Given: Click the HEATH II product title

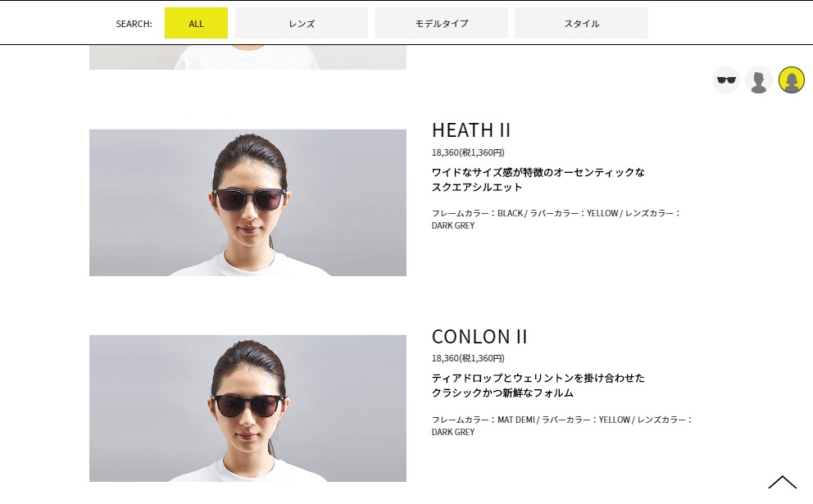Looking at the screenshot, I should (x=471, y=130).
